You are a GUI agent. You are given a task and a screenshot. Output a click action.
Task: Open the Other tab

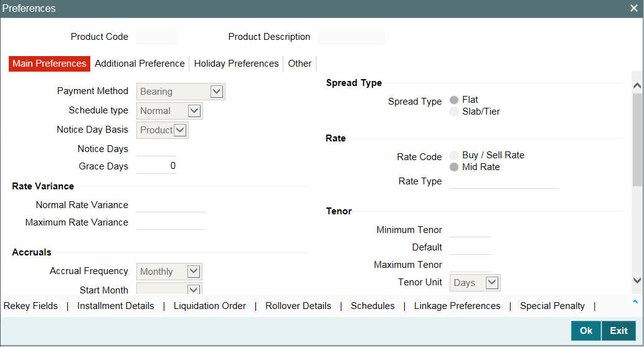pos(300,64)
